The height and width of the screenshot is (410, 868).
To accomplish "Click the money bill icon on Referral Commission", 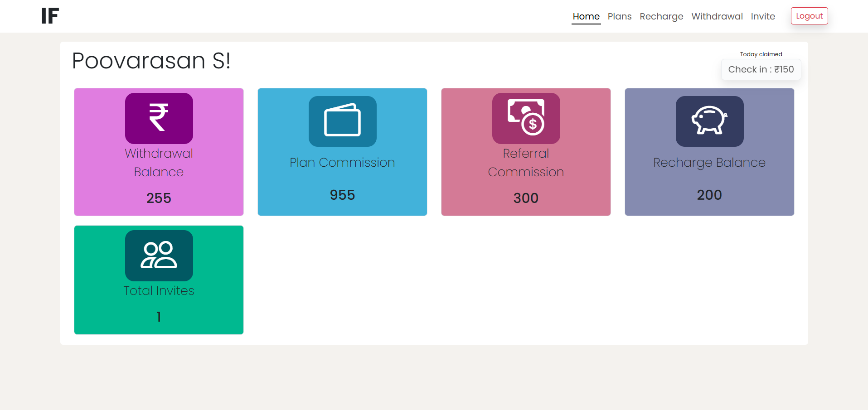I will click(x=526, y=118).
